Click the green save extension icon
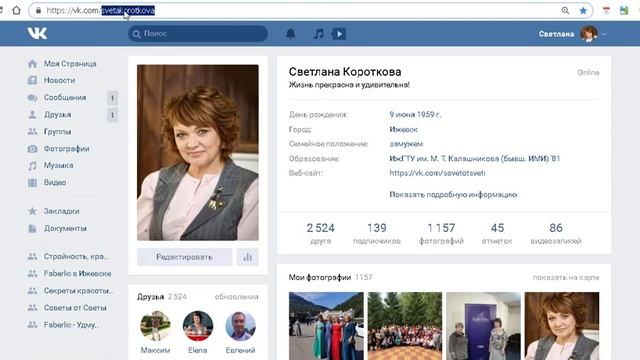Screen dimensions: 640x360 (x=624, y=11)
